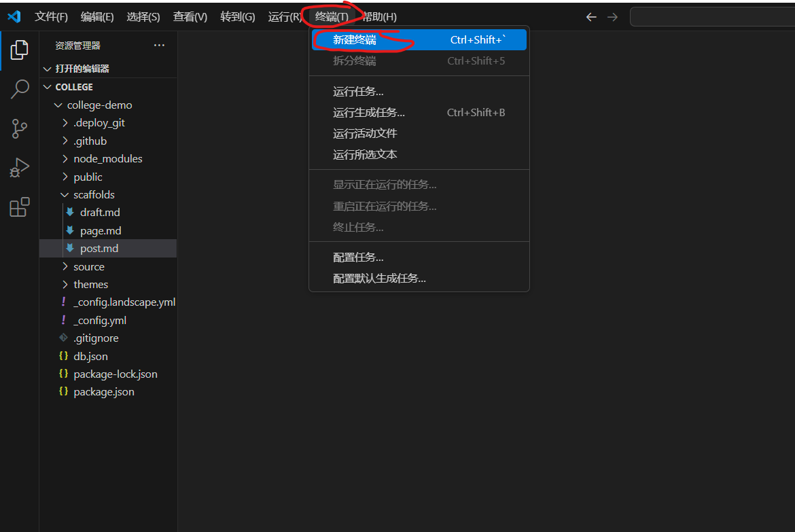Open the Run and Debug view
The height and width of the screenshot is (532, 795).
19,168
